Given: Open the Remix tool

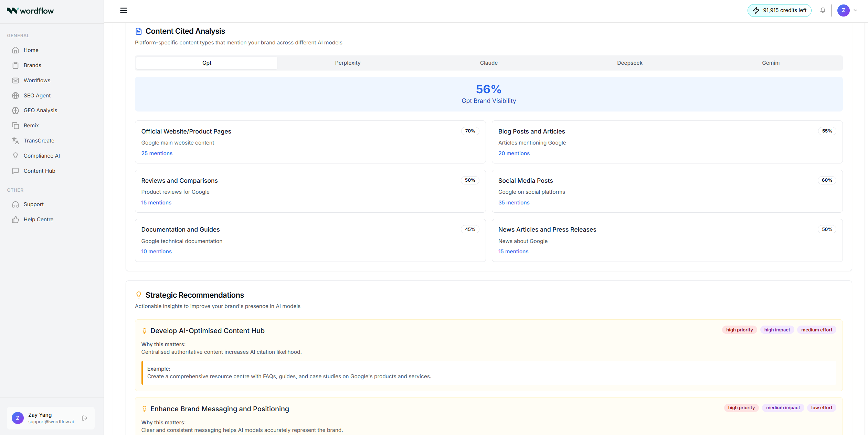Looking at the screenshot, I should click(31, 126).
